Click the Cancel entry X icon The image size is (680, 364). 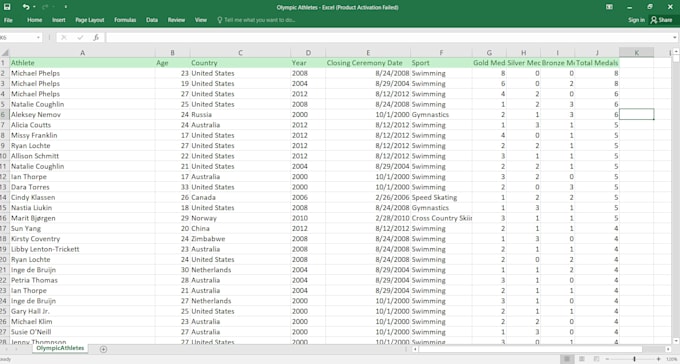pos(64,38)
